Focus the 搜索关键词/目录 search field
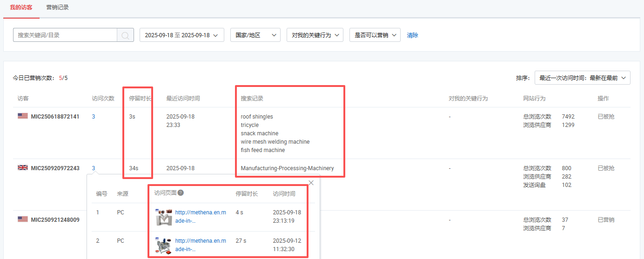Screen dimensions: 644x259 click(x=65, y=35)
